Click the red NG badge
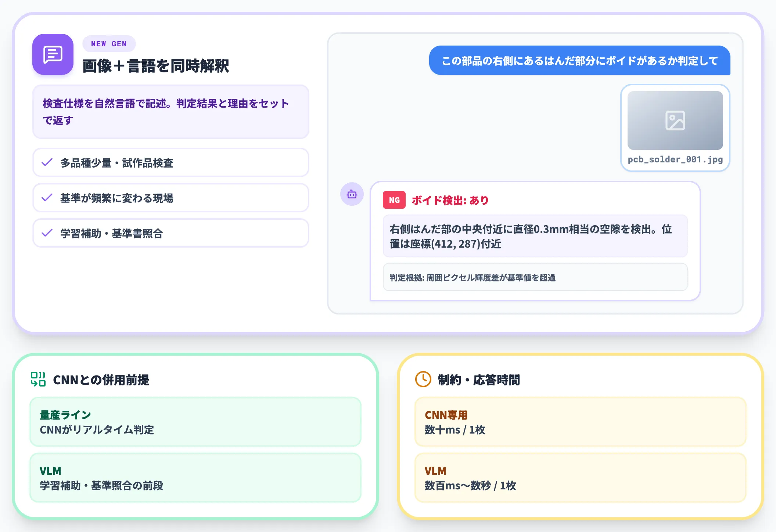The height and width of the screenshot is (532, 776). point(394,200)
